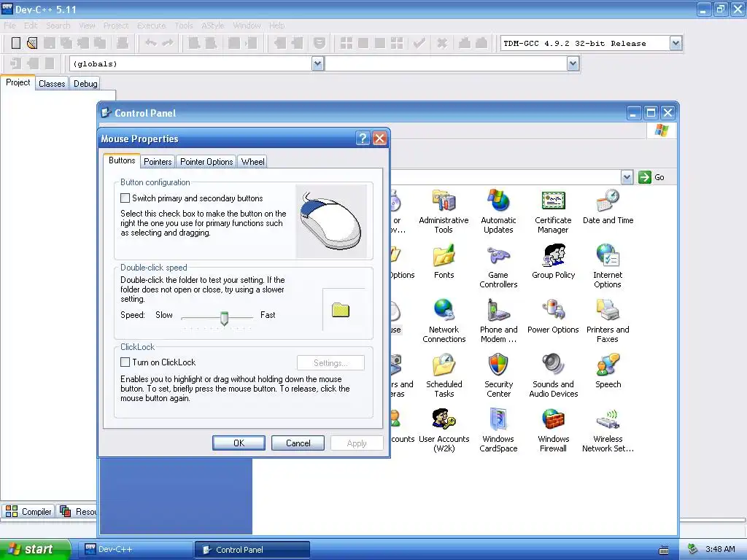Open the TDM-GCC compiler dropdown
Viewport: 747px width, 560px height.
point(676,43)
